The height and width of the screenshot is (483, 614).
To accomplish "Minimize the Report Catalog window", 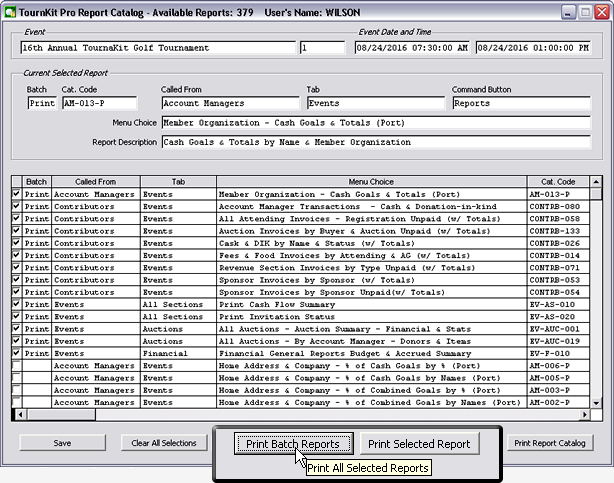I will pos(568,12).
